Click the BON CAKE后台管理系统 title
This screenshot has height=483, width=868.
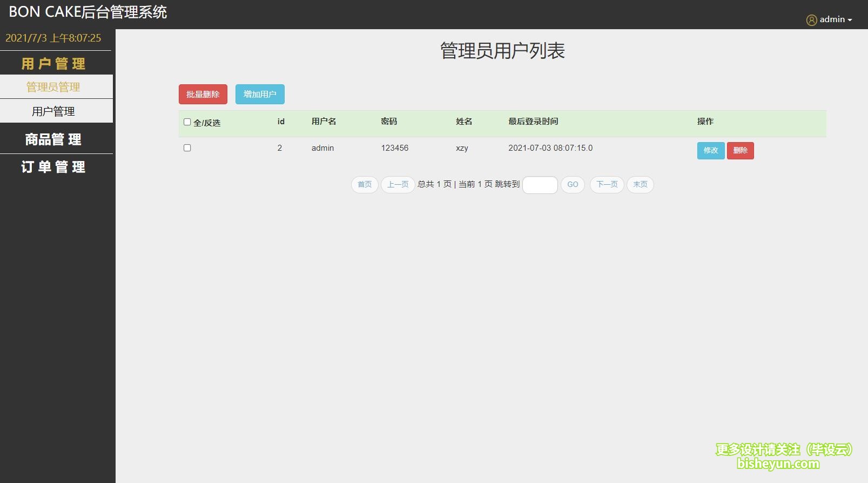click(88, 12)
